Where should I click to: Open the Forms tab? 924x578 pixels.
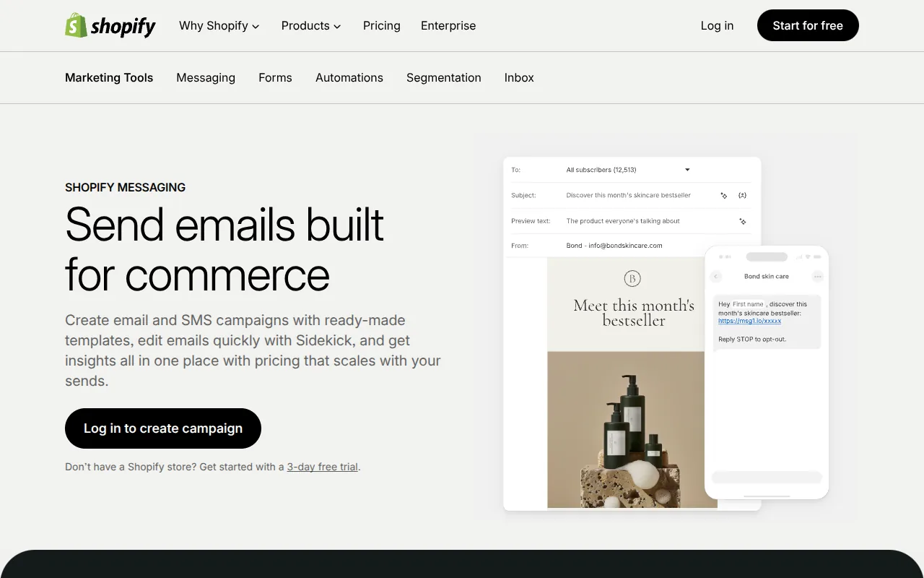(275, 78)
